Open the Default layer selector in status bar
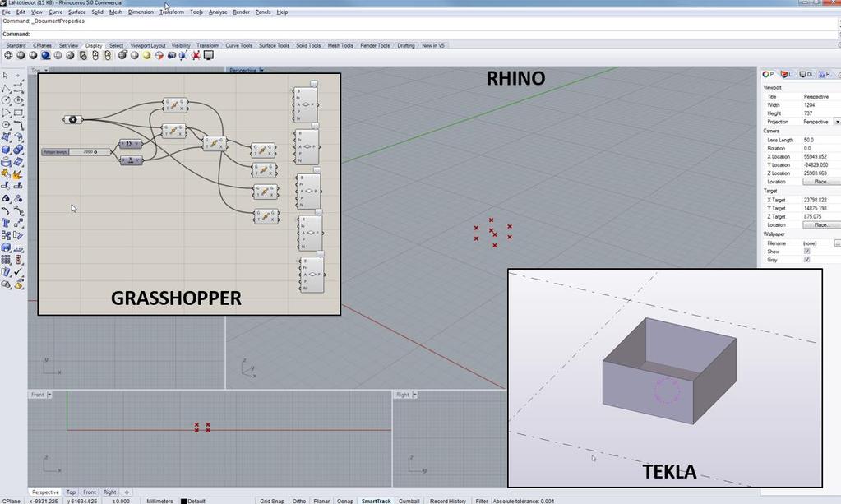841x504 pixels. 193,501
